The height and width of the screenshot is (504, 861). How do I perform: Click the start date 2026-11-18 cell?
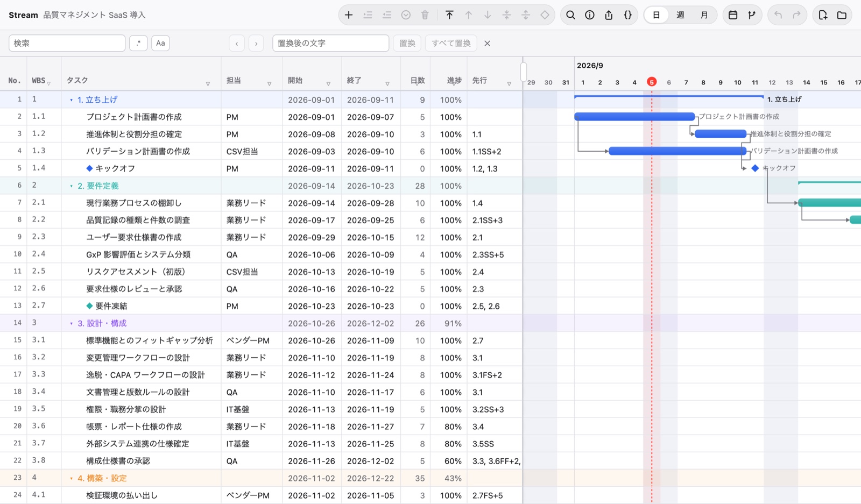click(312, 427)
